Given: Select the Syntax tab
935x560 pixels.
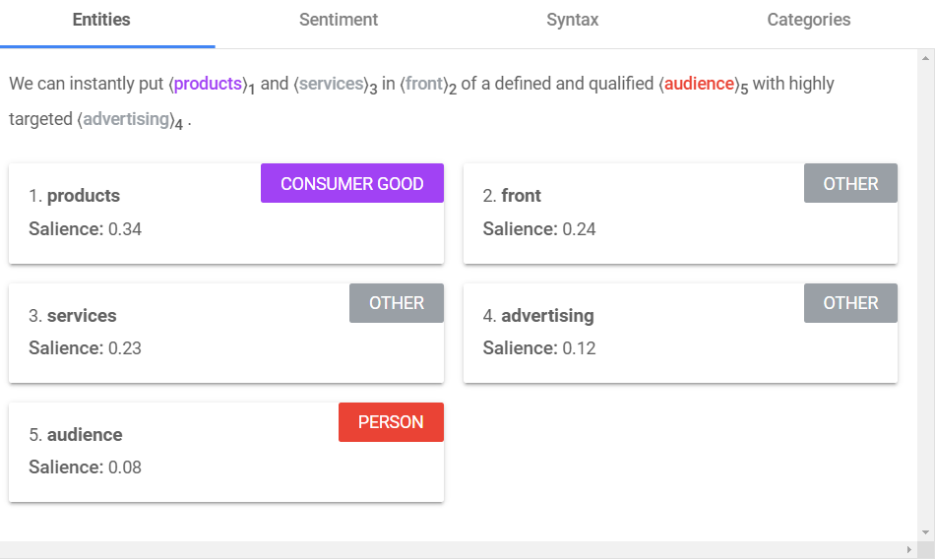Looking at the screenshot, I should 573,21.
